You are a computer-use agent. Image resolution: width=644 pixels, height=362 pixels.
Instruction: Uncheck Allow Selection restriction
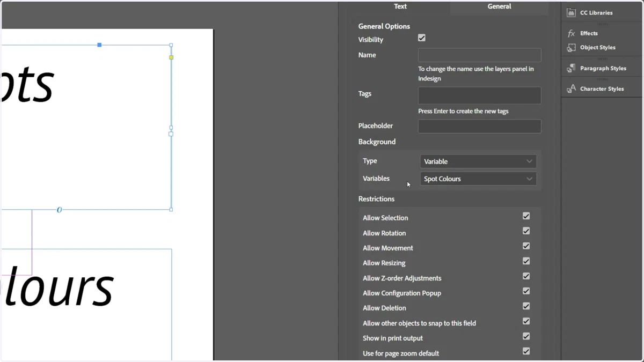point(526,216)
